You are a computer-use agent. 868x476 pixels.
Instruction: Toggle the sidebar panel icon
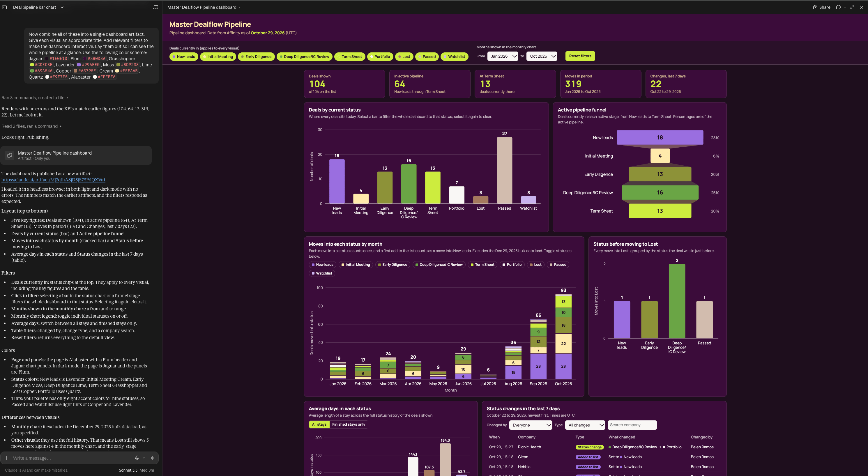click(x=4, y=7)
